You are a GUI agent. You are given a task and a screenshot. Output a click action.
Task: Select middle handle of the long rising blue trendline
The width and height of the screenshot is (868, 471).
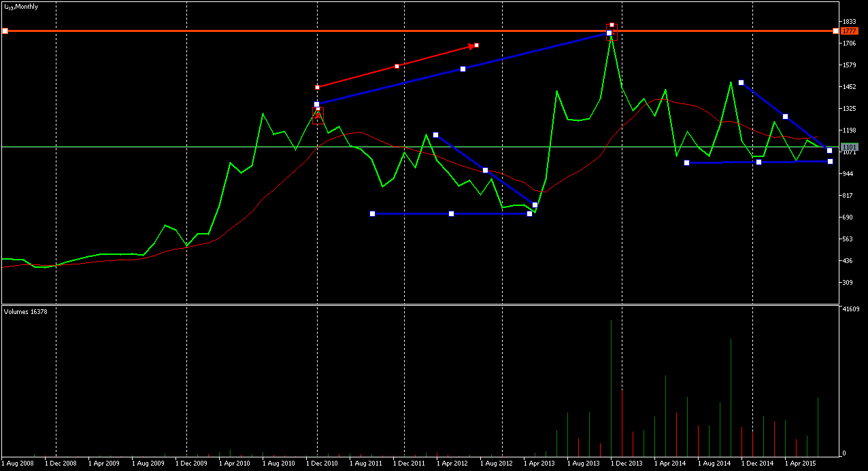(x=463, y=69)
